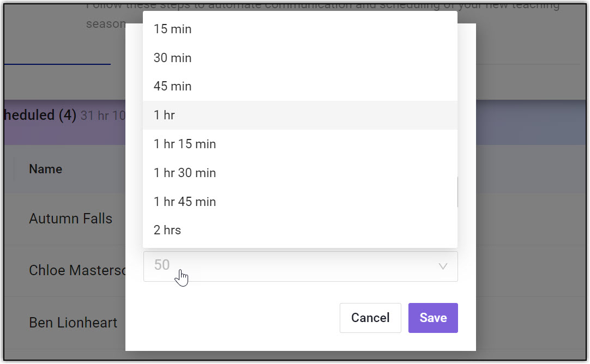
Task: Select 1 hr 30 min from the list
Action: coord(185,173)
